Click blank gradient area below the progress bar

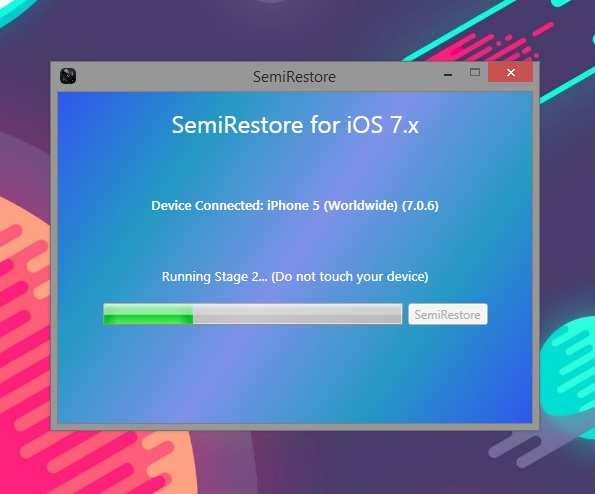[295, 376]
